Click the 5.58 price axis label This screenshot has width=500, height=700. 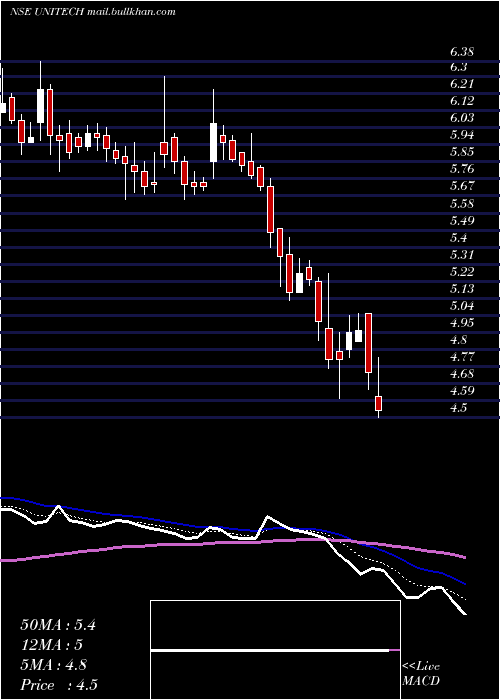coord(462,204)
